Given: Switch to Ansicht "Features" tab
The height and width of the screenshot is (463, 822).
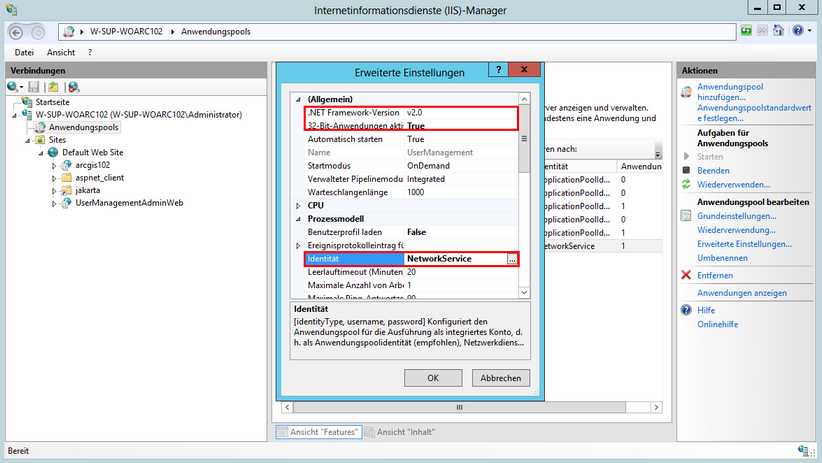Looking at the screenshot, I should [319, 432].
